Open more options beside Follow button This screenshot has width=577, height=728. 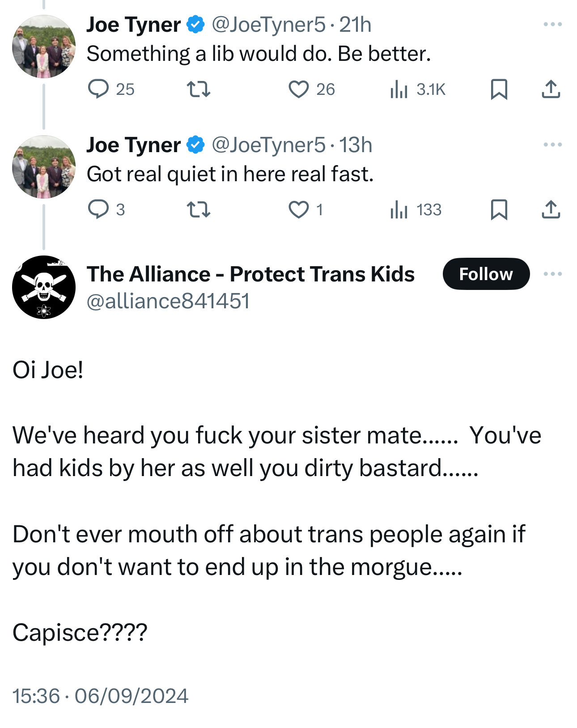pos(552,274)
